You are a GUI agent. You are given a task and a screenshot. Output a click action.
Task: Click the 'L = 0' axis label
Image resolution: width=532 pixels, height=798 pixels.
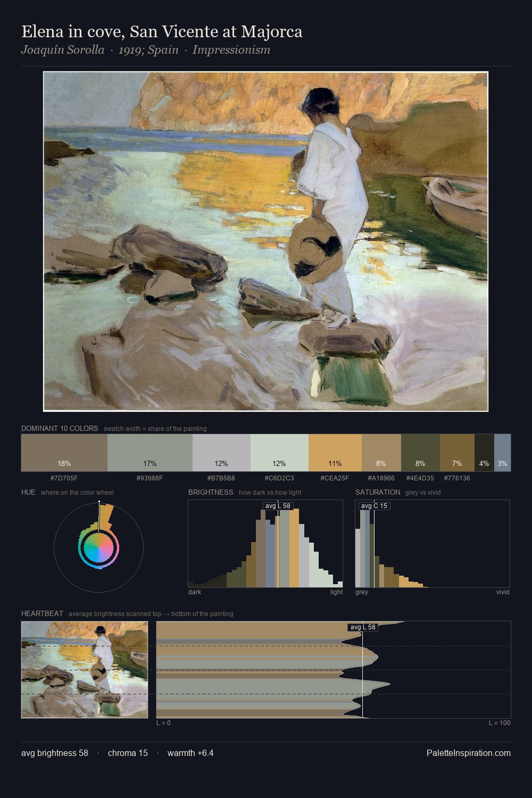pos(163,723)
